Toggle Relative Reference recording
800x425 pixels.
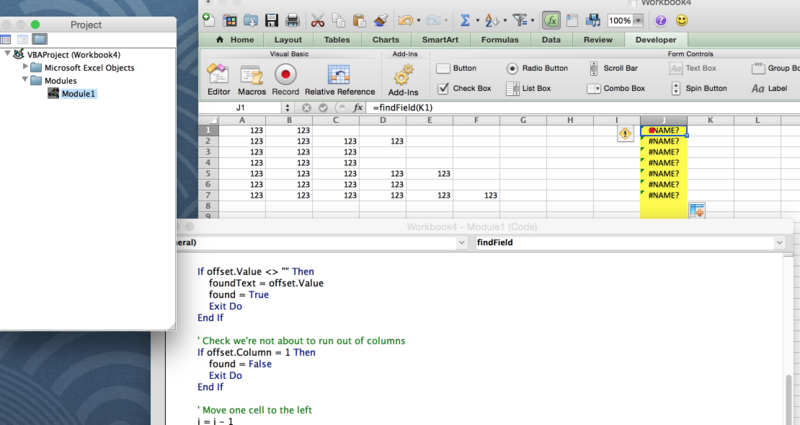click(339, 80)
